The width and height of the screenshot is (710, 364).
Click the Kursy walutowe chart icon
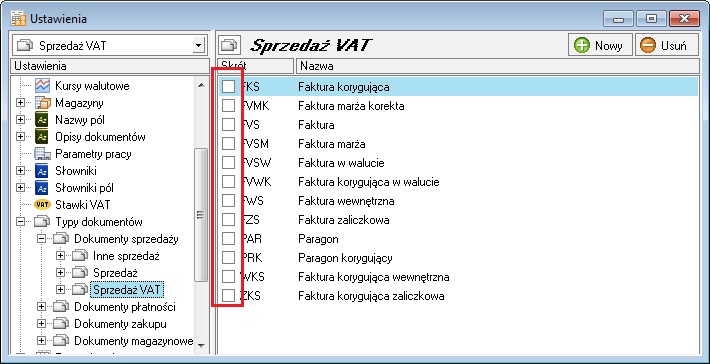tap(42, 85)
